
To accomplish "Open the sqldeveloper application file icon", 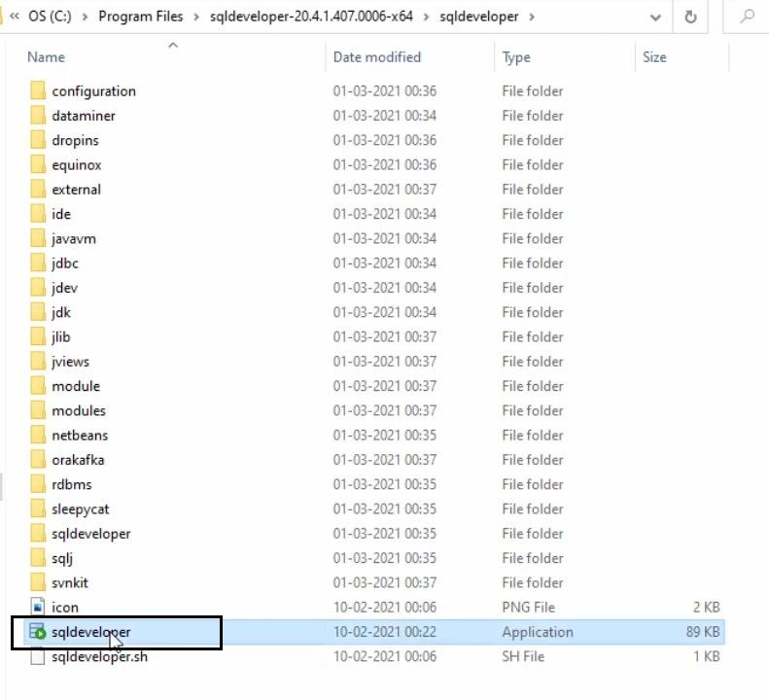I will pos(37,632).
